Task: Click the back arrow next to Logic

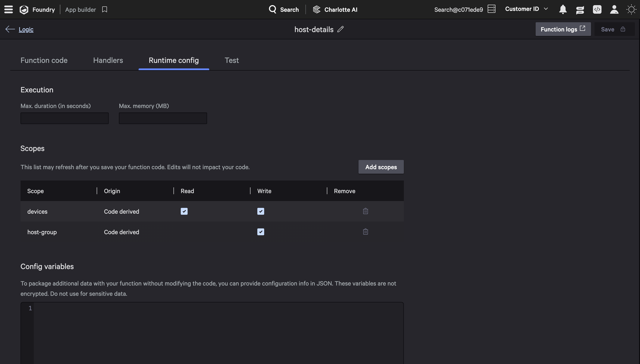Action: click(x=10, y=29)
